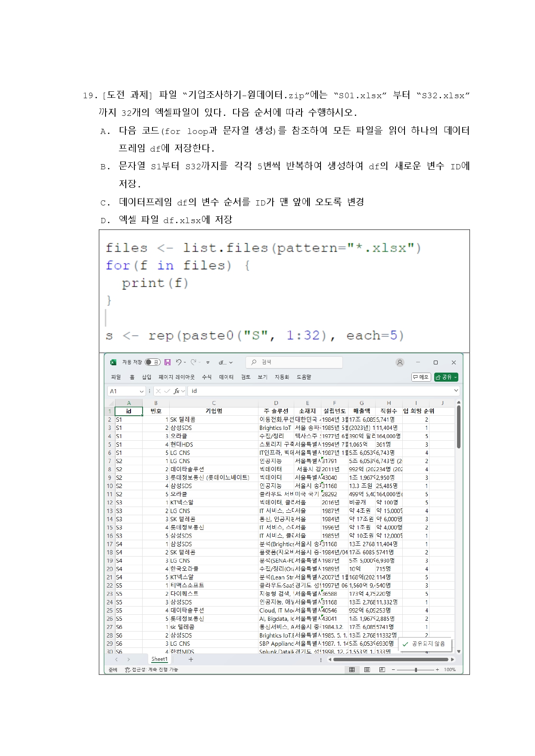The height and width of the screenshot is (756, 535).
Task: Click the user account avatar icon
Action: (400, 362)
